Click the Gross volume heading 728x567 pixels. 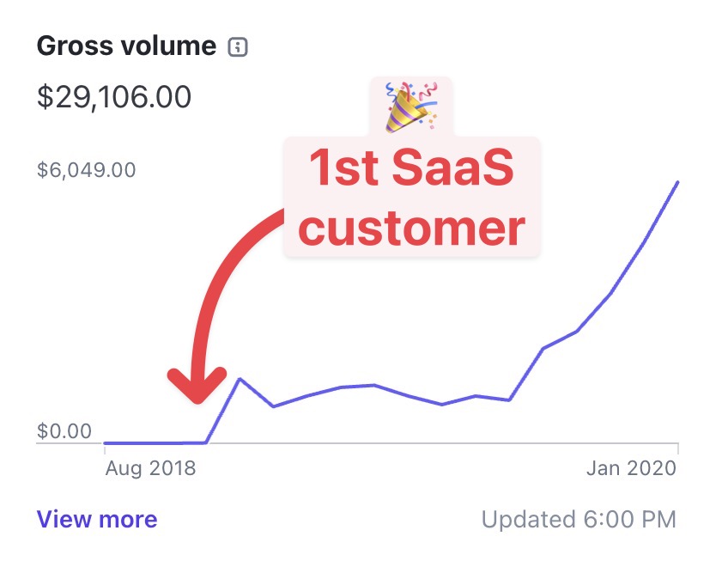[x=125, y=46]
